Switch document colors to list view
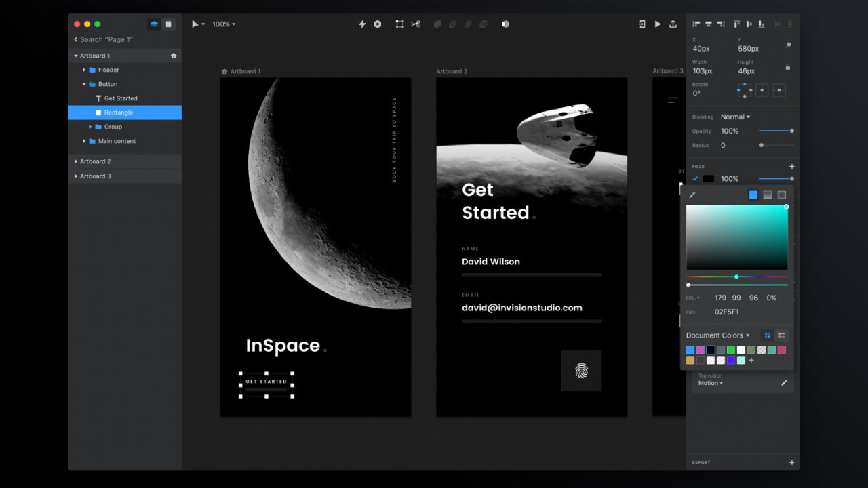 click(782, 335)
